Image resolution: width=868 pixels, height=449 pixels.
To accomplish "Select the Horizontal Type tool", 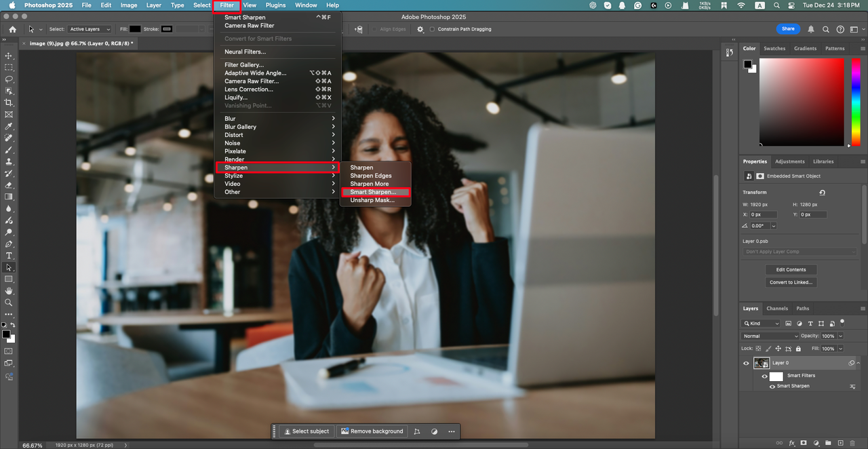I will pos(9,256).
